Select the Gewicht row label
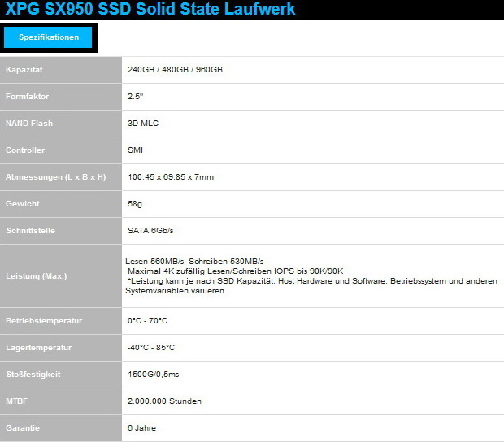 pyautogui.click(x=23, y=204)
